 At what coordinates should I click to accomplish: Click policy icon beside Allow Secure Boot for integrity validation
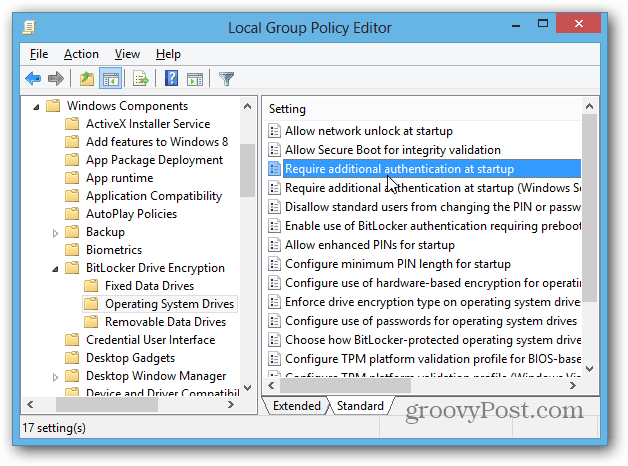[274, 150]
